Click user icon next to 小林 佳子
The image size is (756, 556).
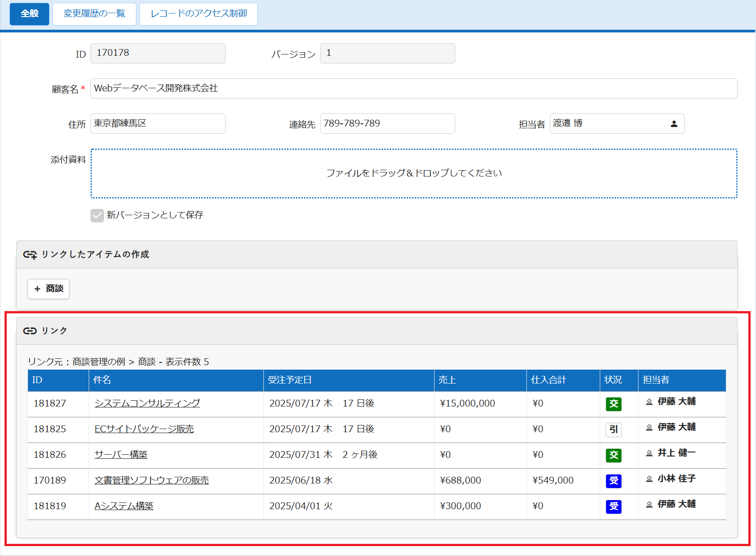point(649,479)
